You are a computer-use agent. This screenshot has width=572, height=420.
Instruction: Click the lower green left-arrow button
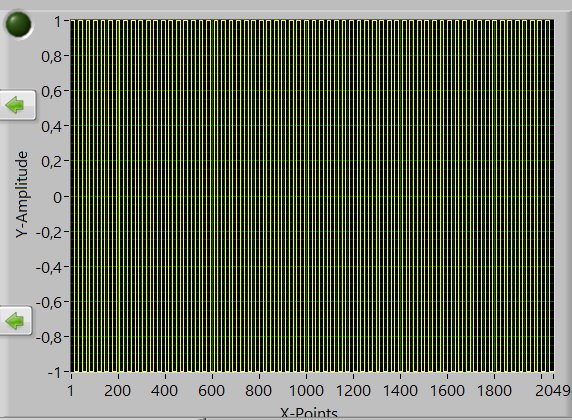tap(15, 321)
